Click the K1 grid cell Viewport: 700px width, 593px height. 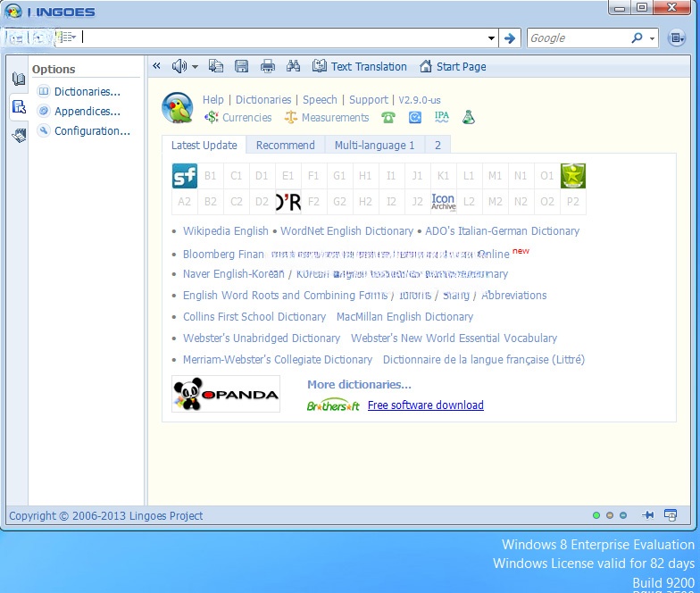point(443,176)
